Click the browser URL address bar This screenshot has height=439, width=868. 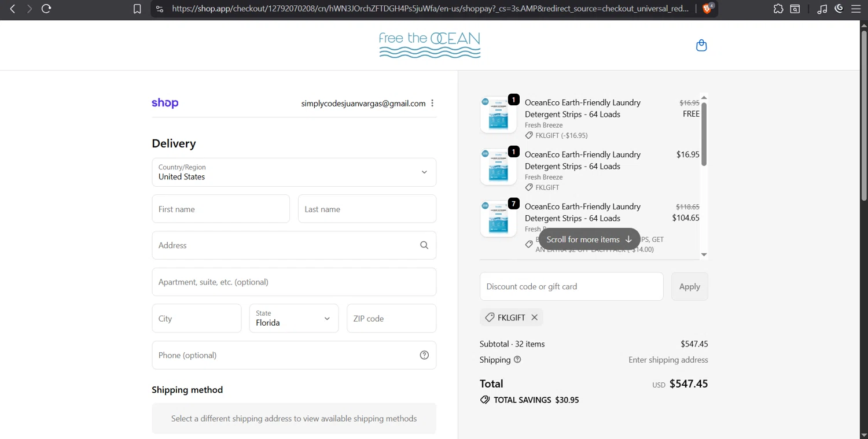[430, 9]
